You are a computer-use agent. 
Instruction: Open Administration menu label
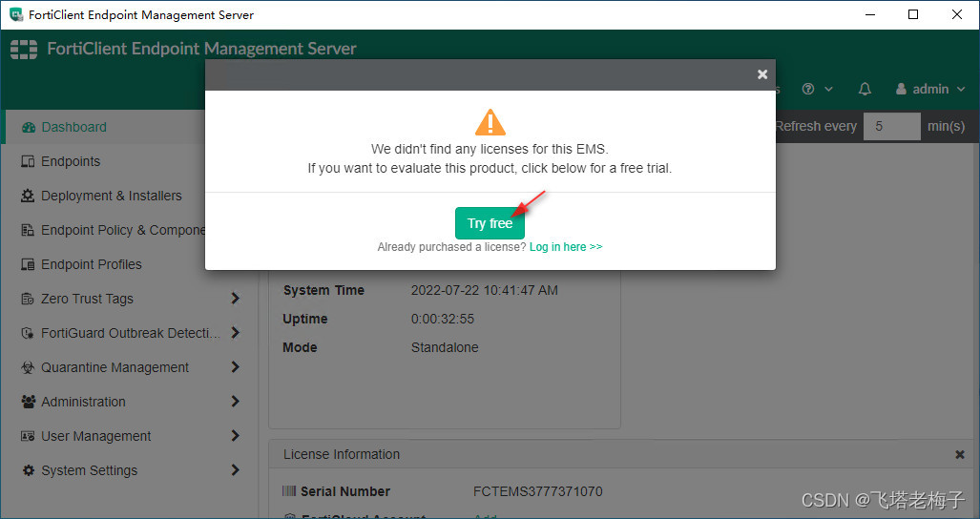coord(83,402)
